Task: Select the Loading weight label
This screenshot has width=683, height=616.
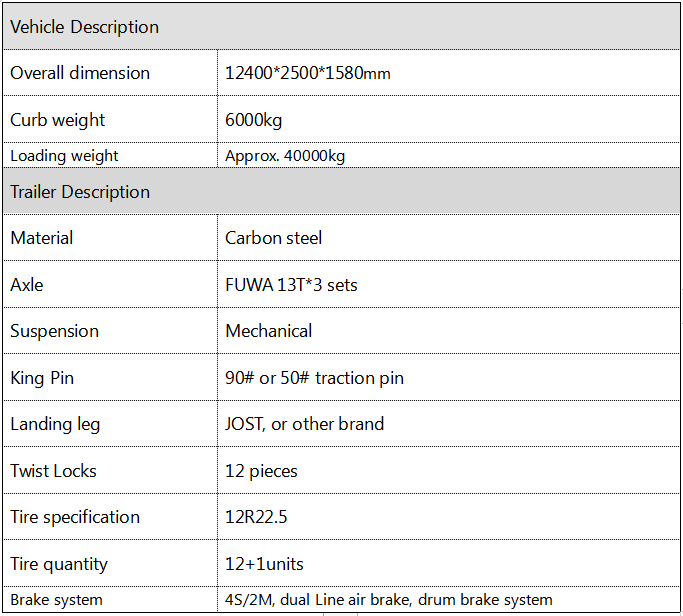Action: 64,156
